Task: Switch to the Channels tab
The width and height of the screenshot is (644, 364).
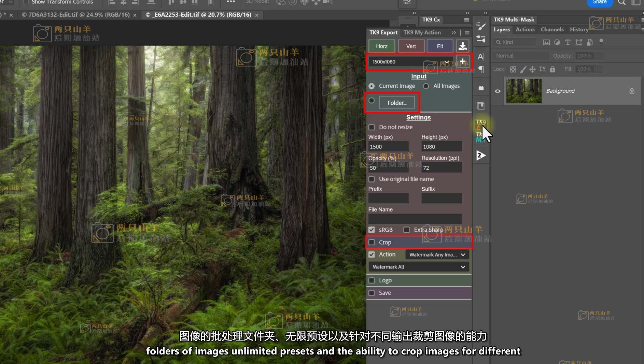Action: [552, 29]
